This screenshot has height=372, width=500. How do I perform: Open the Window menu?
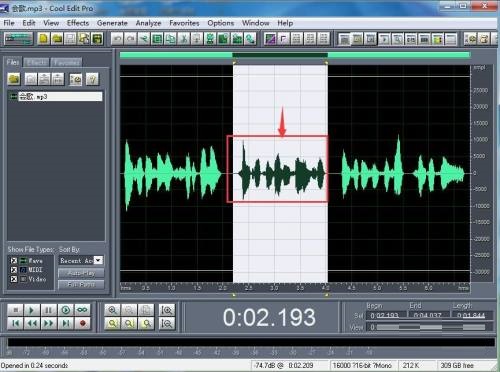tap(255, 23)
